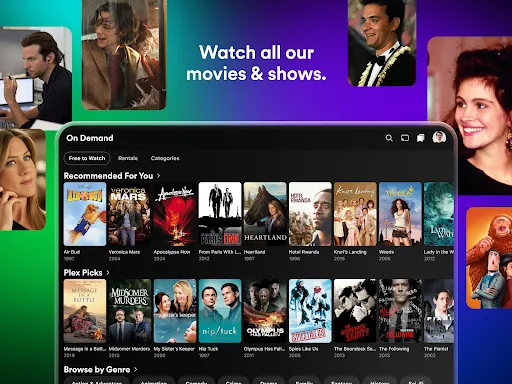This screenshot has height=384, width=512.
Task: Click the "The Following" title text
Action: (x=394, y=349)
